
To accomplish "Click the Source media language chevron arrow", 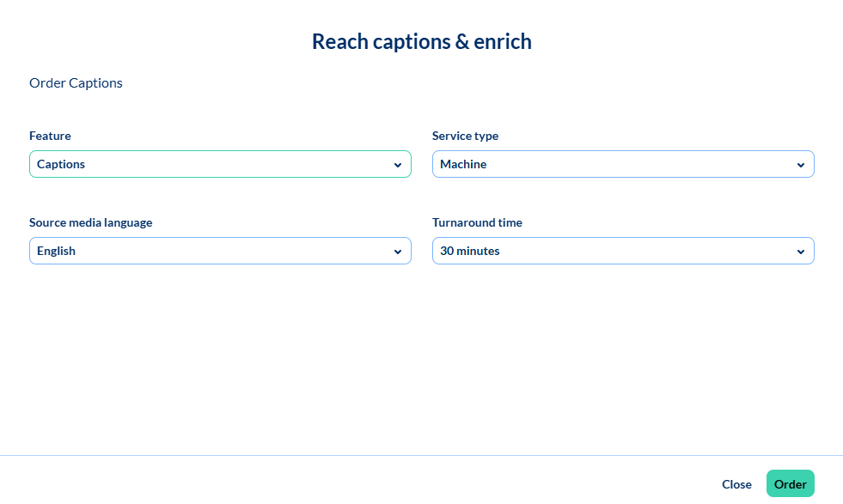I will click(397, 252).
